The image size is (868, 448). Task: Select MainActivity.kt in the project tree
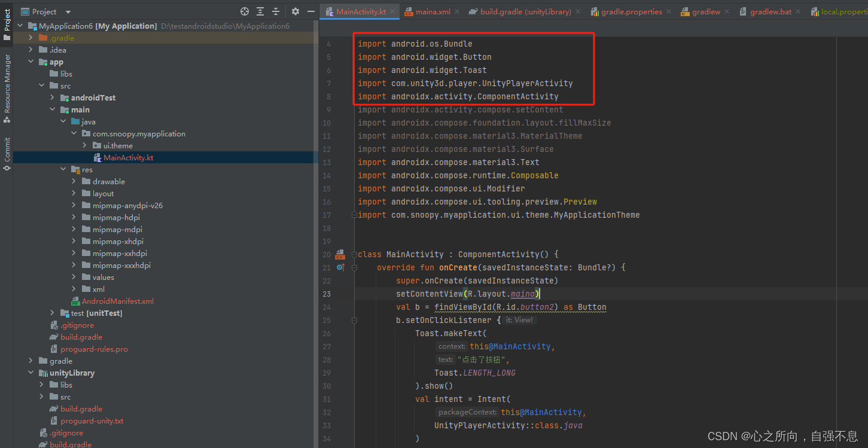click(x=128, y=157)
